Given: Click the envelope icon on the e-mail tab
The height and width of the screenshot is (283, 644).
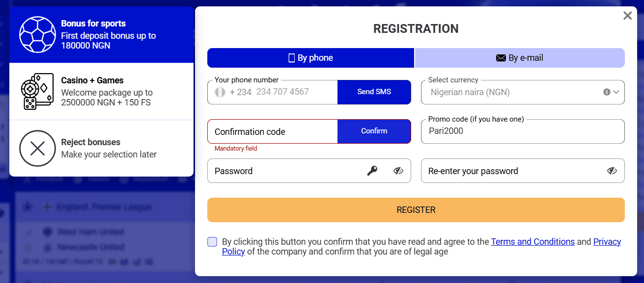Looking at the screenshot, I should tap(500, 57).
